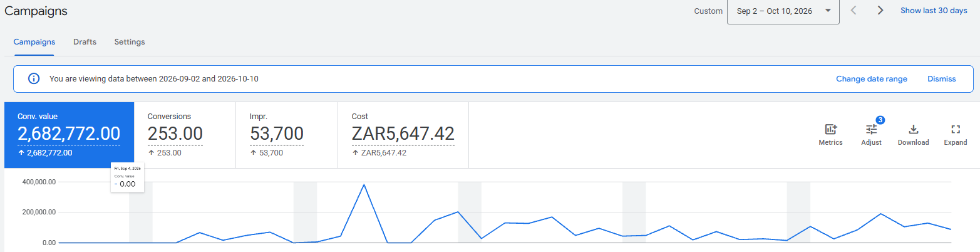Click the 253.00 conversions value
Viewport: 980px width, 252px height.
point(175,134)
